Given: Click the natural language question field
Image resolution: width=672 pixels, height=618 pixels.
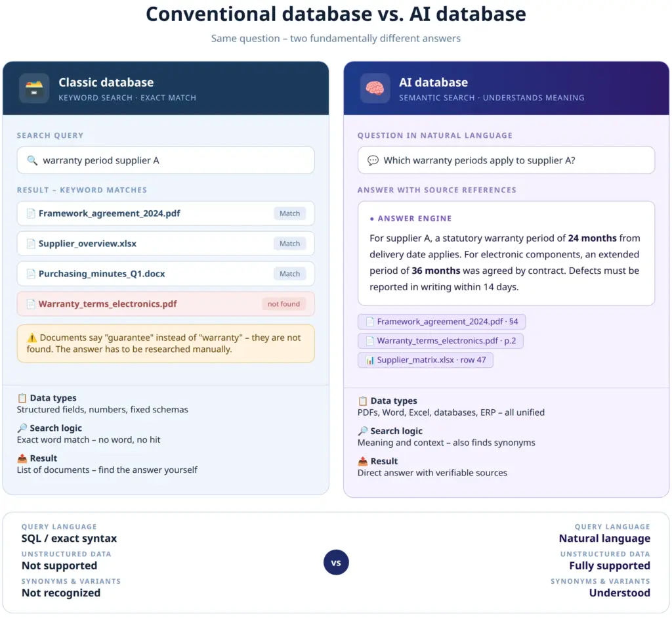Looking at the screenshot, I should click(x=506, y=160).
